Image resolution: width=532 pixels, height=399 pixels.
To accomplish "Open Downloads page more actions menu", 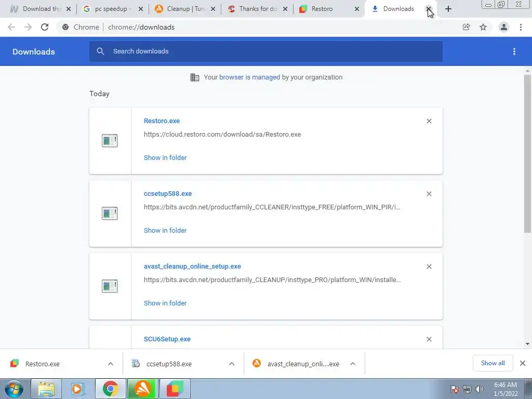I will click(x=514, y=51).
